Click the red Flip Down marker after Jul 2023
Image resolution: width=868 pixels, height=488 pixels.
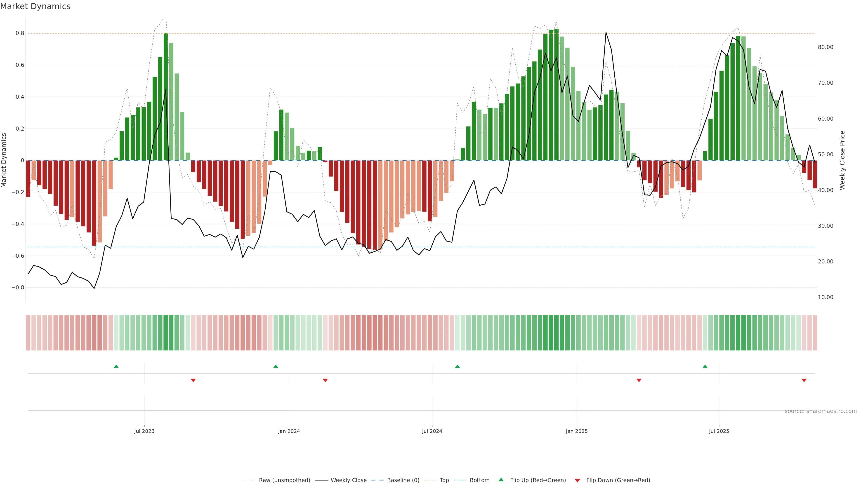pos(193,380)
